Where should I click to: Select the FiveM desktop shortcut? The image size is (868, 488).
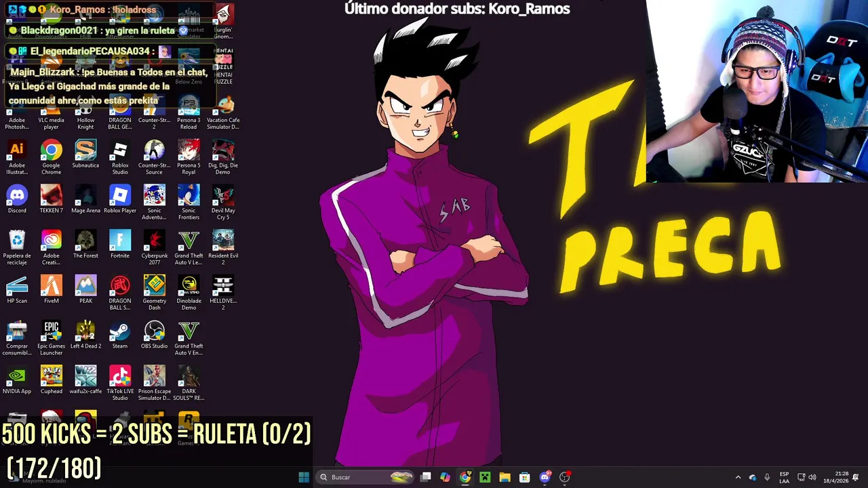point(51,289)
